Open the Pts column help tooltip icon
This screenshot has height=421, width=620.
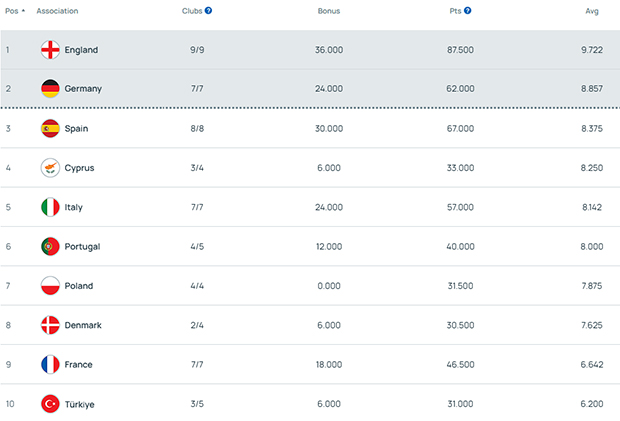(x=468, y=11)
